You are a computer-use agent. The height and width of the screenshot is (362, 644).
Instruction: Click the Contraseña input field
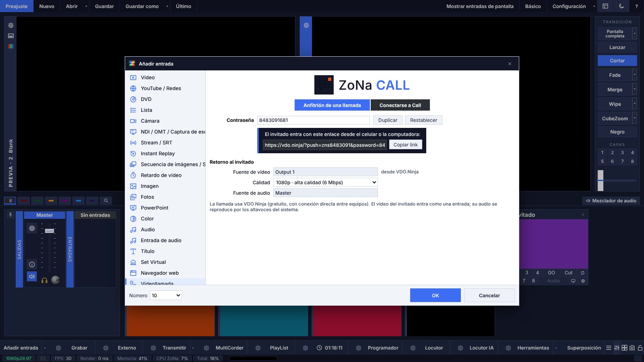313,120
